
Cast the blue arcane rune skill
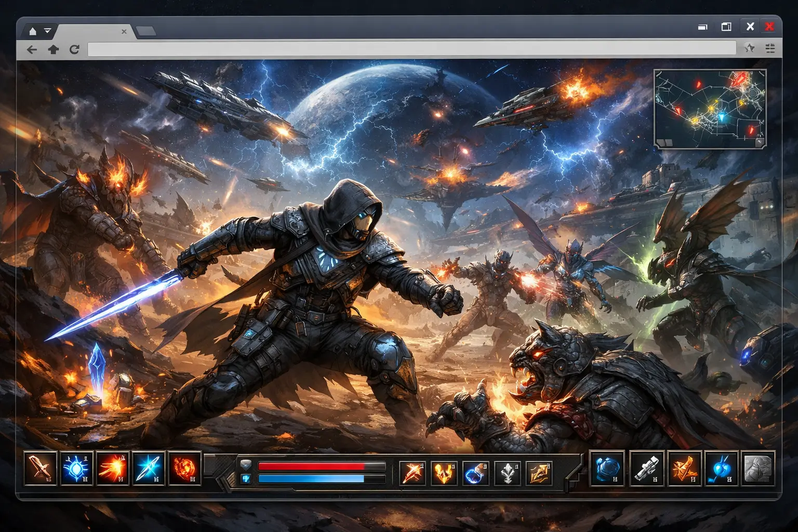point(77,469)
